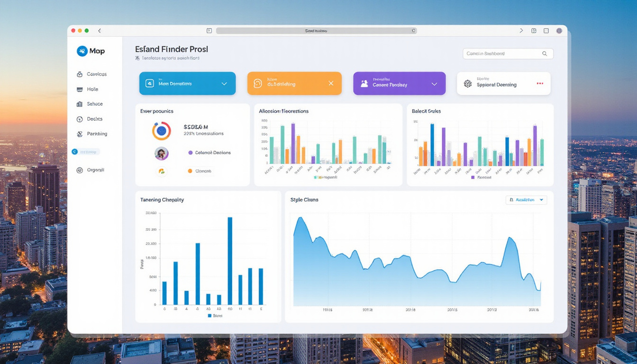Toggle the highlighted pill item in the sidebar

tap(85, 152)
